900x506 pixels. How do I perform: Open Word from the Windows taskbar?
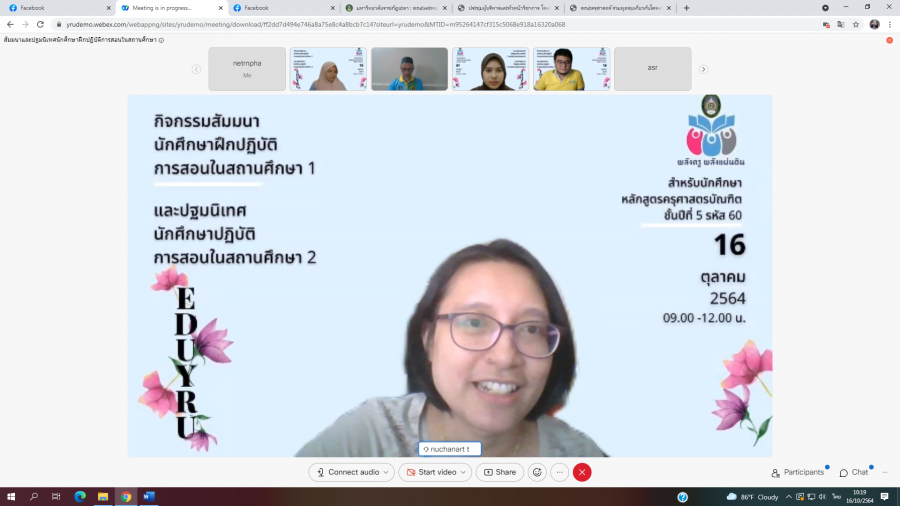point(149,496)
